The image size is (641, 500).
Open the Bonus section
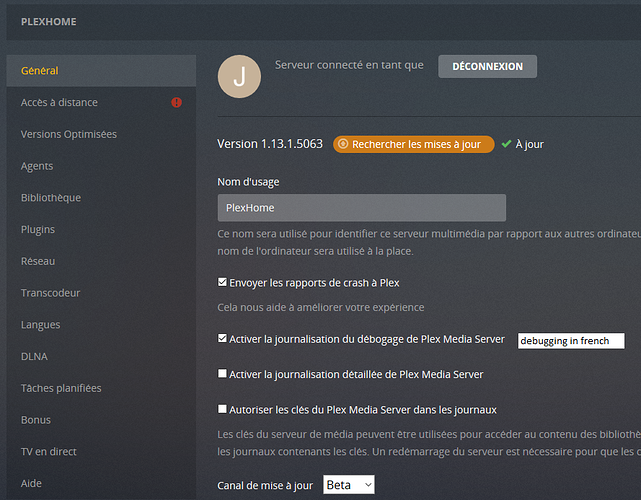[x=101, y=420]
